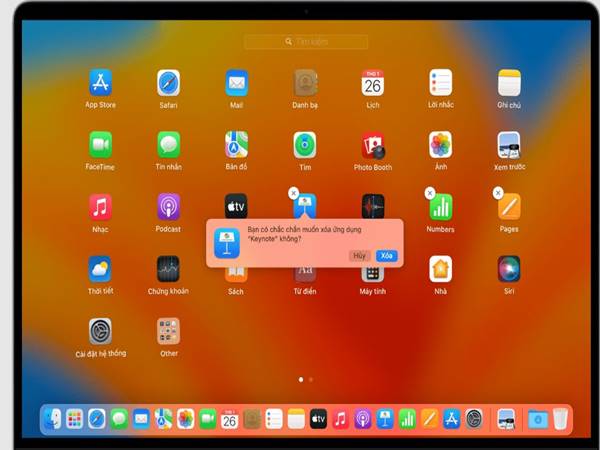Open Numbers from the Dock
Viewport: 600px width, 450px height.
pyautogui.click(x=407, y=419)
